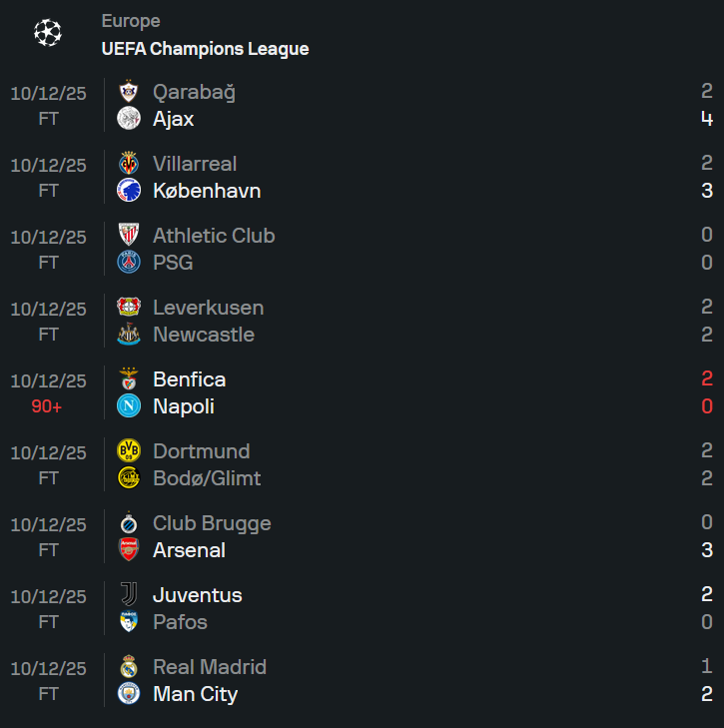
Task: Click the UEFA Champions League ball logo
Action: (x=48, y=33)
